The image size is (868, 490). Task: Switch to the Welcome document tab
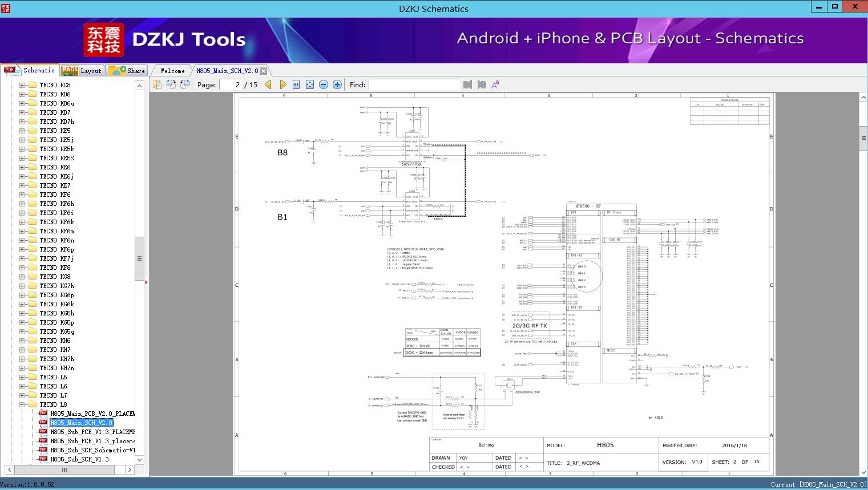172,71
